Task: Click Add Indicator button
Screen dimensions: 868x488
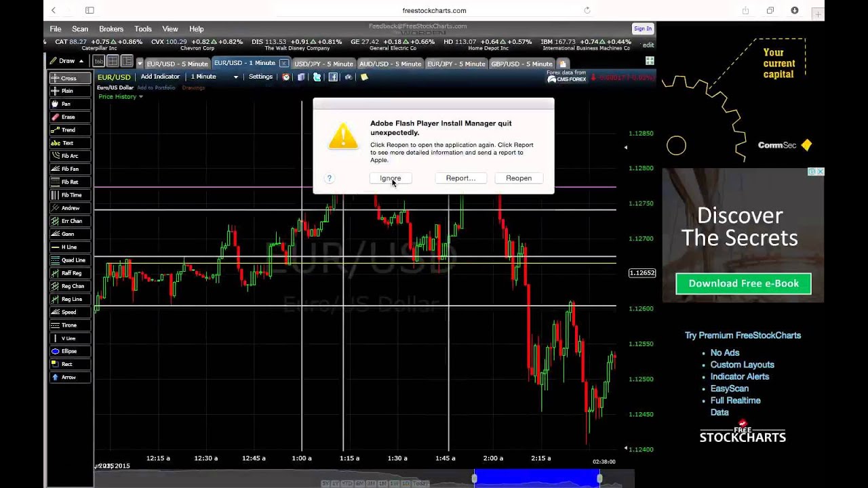Action: click(x=160, y=77)
